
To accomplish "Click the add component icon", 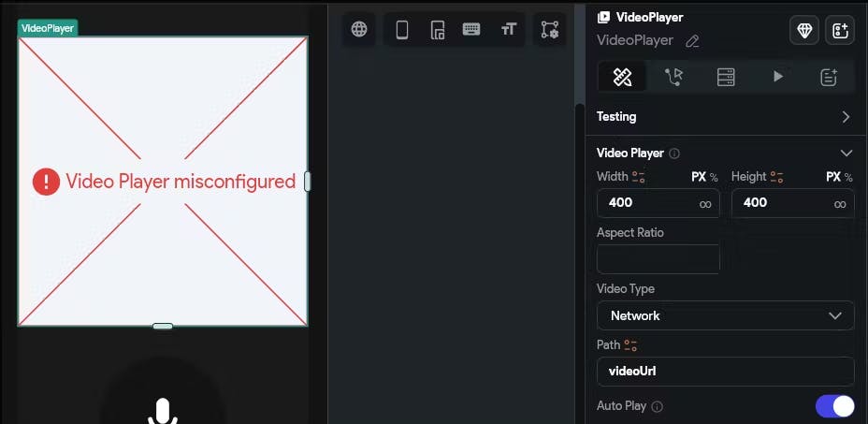I will [x=840, y=30].
